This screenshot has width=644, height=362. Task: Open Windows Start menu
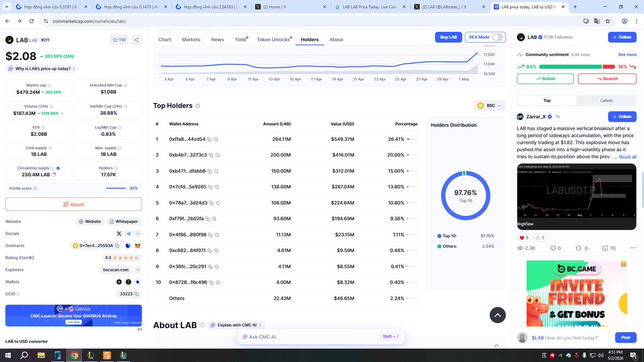(8, 355)
